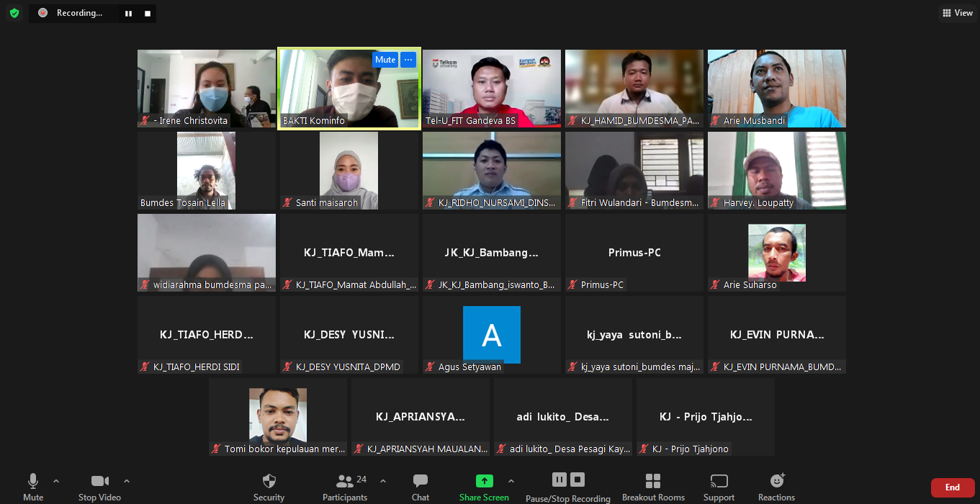
Task: Open more options on BAKTI Kominfo tile
Action: tap(408, 59)
